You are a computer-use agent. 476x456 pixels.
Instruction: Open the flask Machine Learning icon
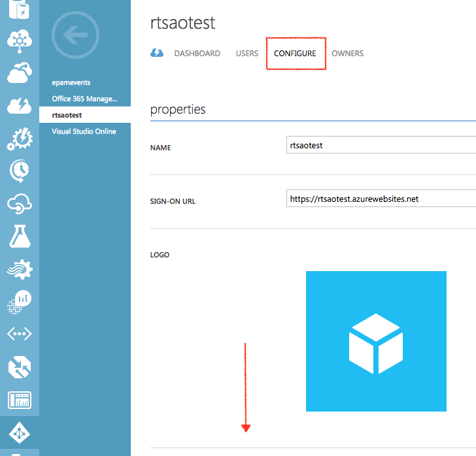20,236
